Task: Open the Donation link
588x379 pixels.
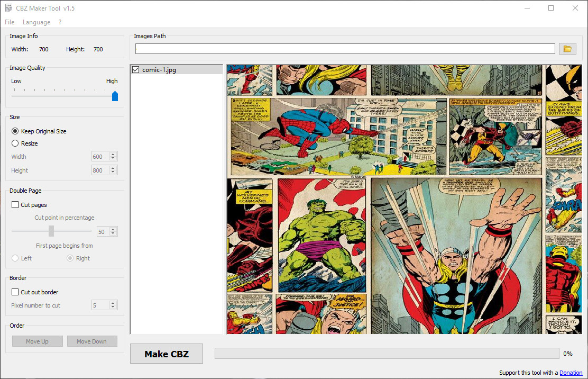Action: pyautogui.click(x=571, y=373)
